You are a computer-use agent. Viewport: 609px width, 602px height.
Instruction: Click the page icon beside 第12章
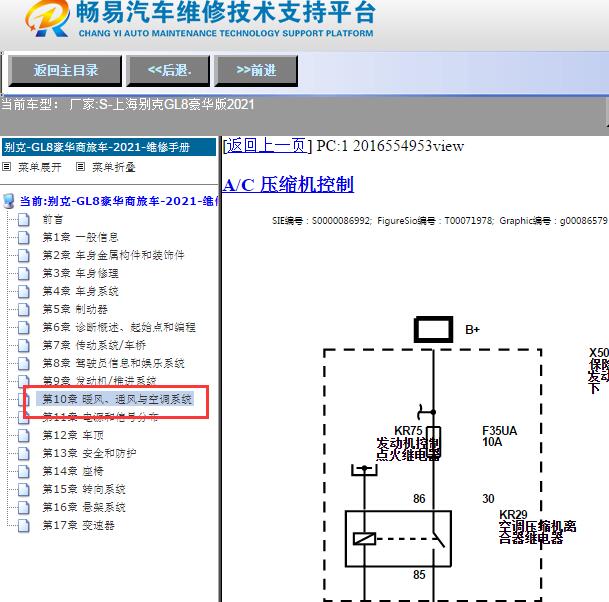click(24, 435)
